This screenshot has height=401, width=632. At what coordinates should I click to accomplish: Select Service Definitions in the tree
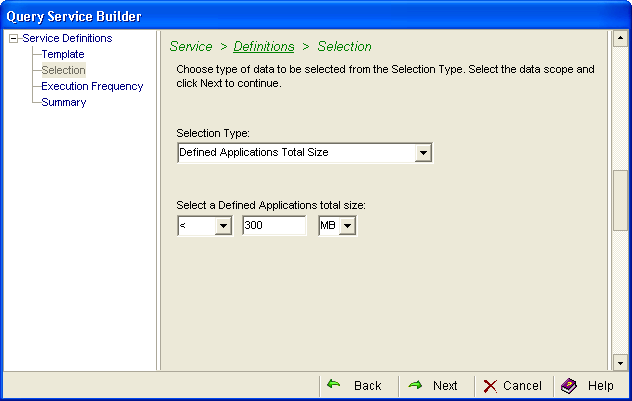tap(67, 38)
